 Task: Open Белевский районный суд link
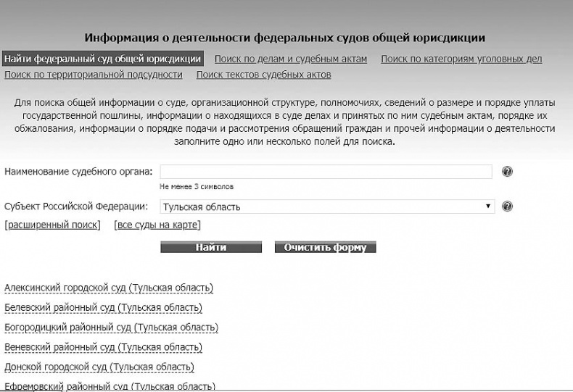[x=103, y=308]
